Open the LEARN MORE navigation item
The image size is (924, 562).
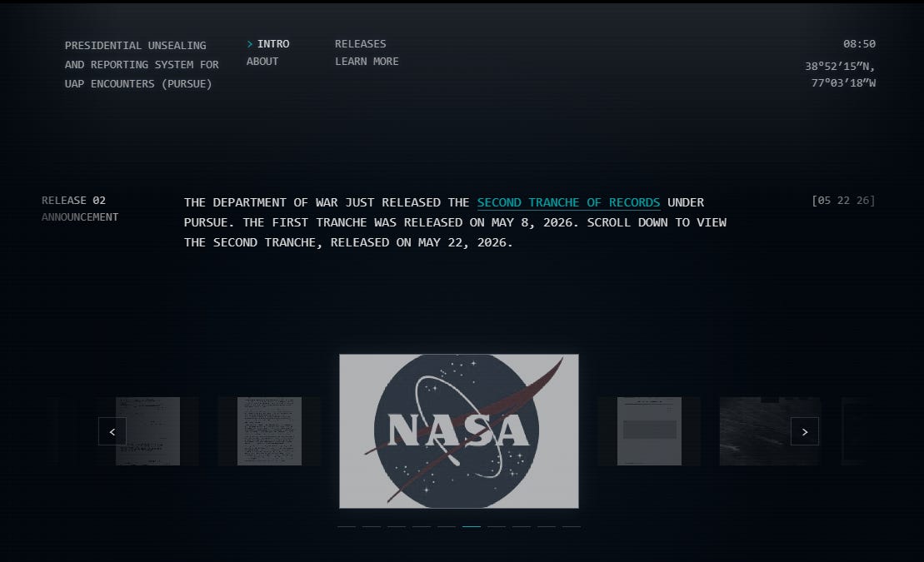(x=367, y=62)
